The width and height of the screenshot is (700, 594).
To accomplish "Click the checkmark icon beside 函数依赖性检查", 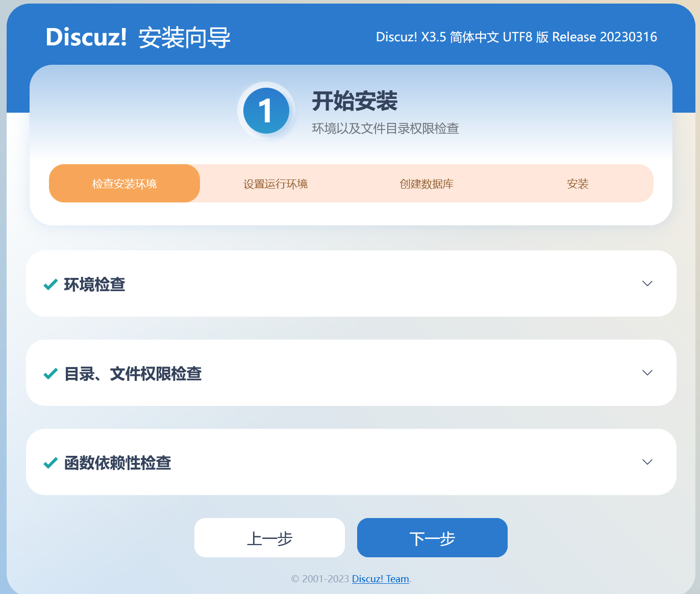I will point(49,462).
